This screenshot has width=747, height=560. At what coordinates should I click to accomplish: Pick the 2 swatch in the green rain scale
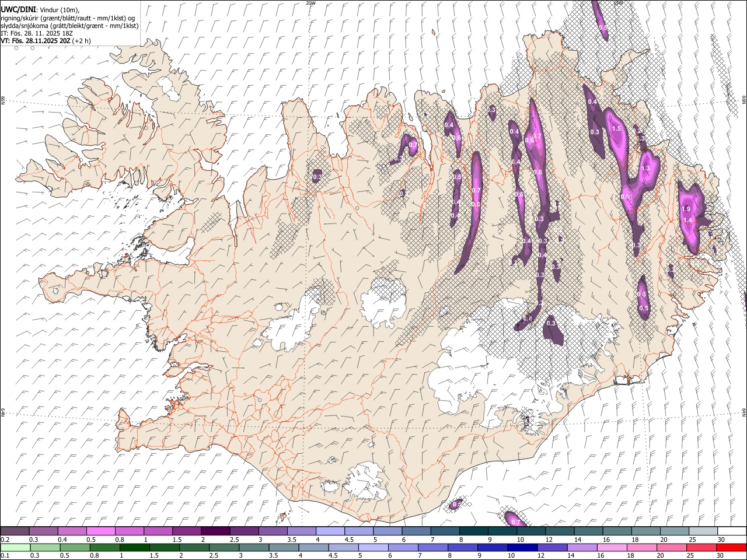pos(194,547)
